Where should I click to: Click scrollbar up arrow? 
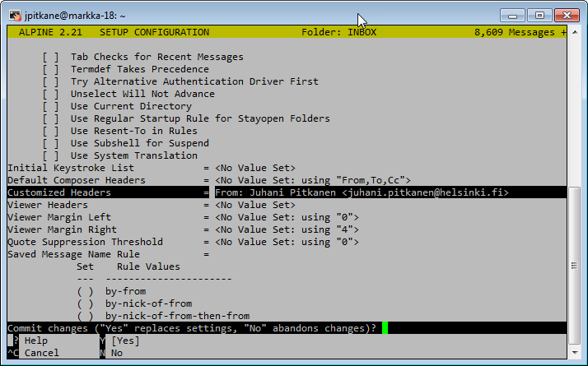[574, 32]
